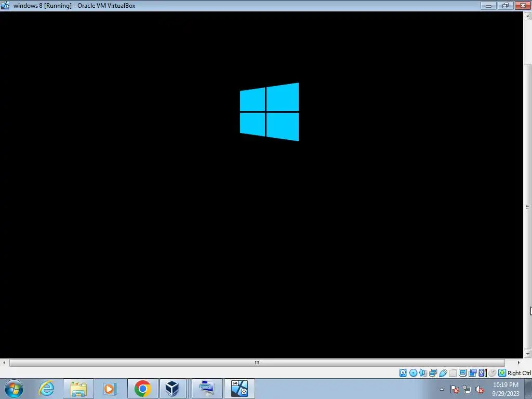532x399 pixels.
Task: Close the windows 8 VM window
Action: (523, 5)
